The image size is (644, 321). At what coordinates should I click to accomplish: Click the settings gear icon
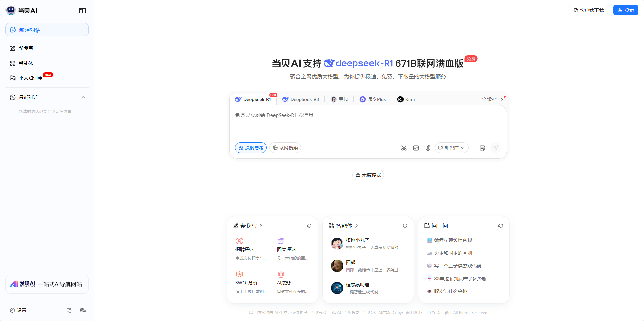pyautogui.click(x=12, y=310)
